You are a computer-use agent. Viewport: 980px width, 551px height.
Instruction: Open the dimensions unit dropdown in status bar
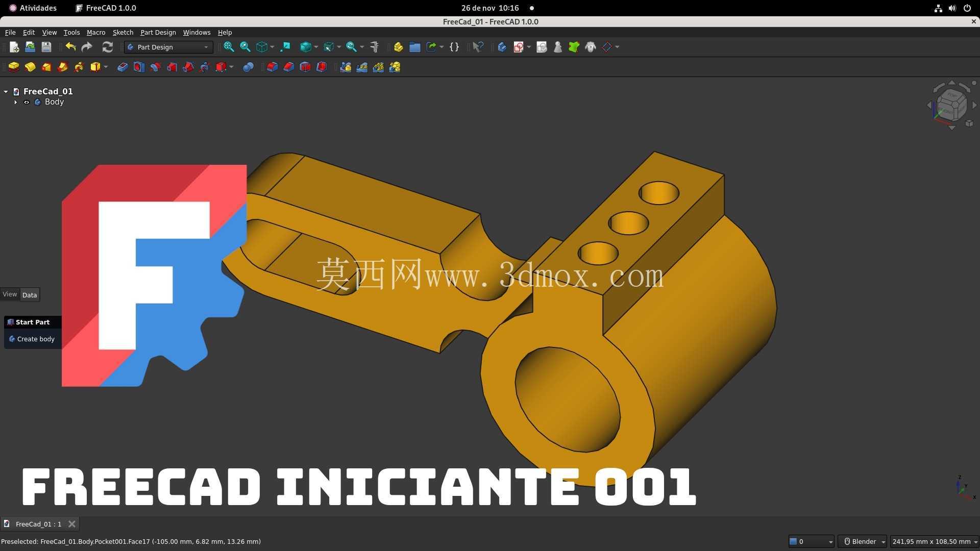(x=934, y=542)
